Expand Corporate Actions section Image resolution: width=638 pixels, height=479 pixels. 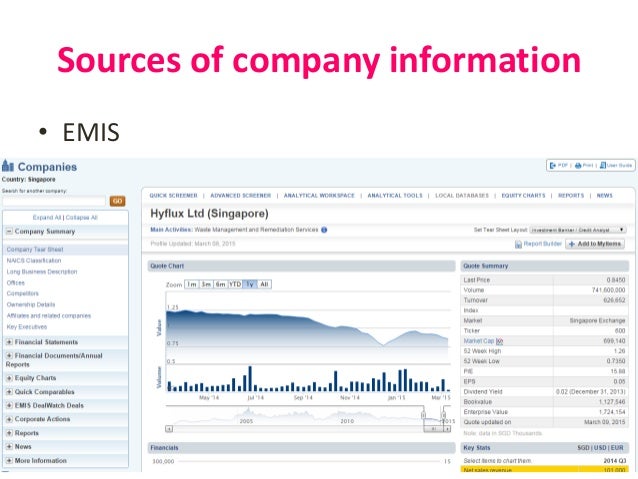coord(9,419)
